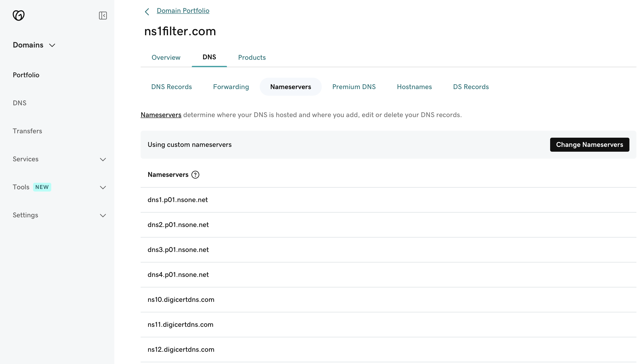Select the ns11.digicertdns.com row
643x364 pixels.
click(388, 325)
